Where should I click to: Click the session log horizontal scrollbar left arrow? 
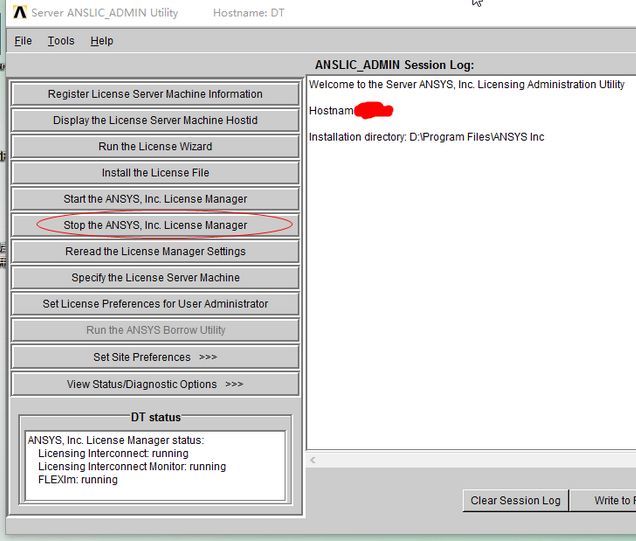click(x=313, y=461)
